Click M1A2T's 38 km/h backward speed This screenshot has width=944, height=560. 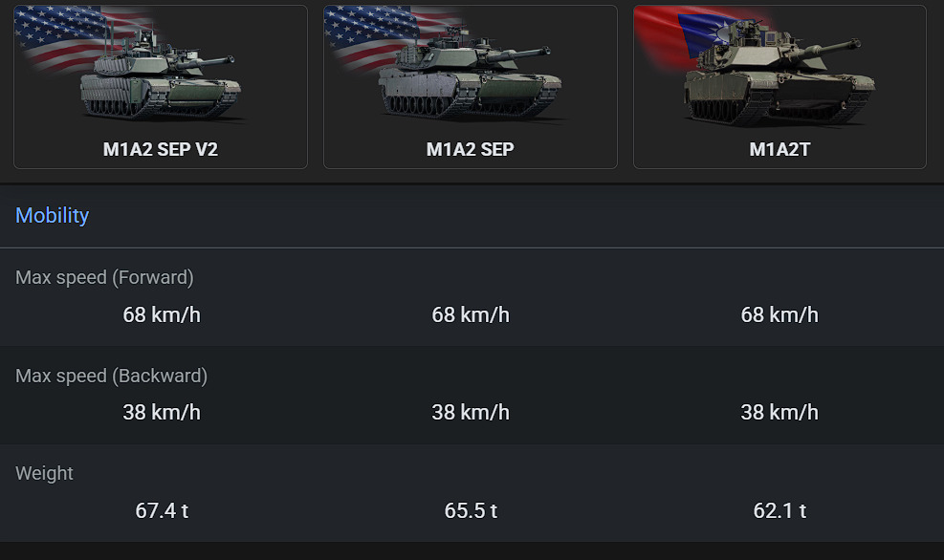779,413
